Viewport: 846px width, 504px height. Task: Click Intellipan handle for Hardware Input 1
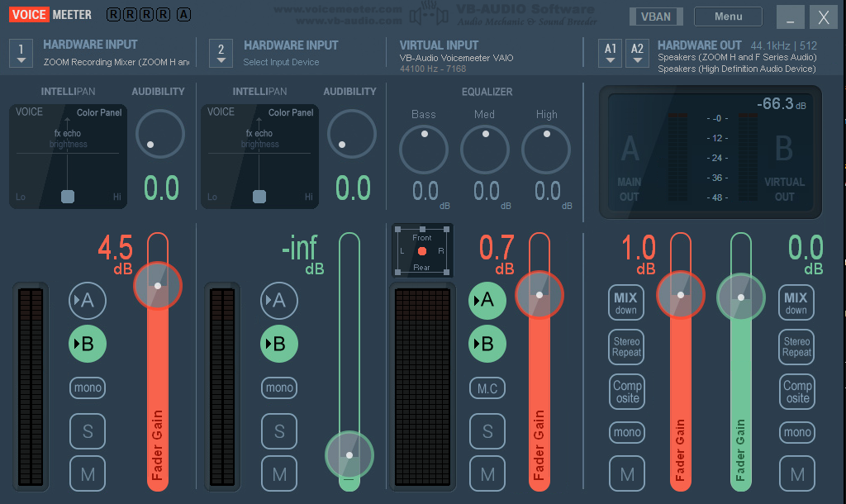click(x=68, y=197)
